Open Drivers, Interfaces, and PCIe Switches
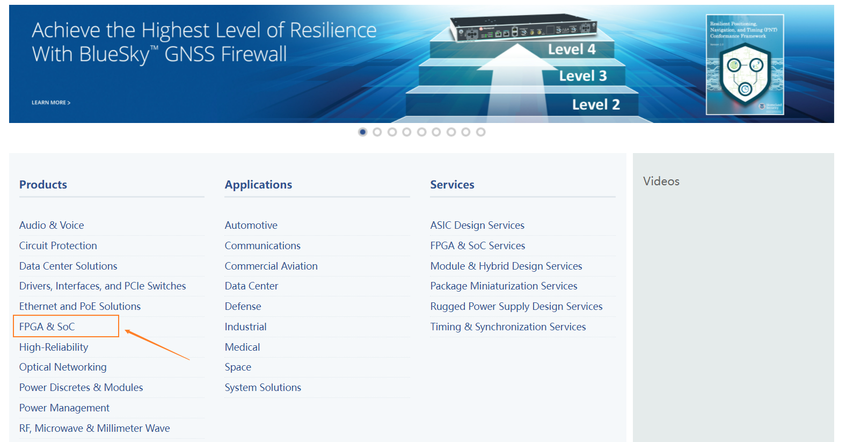The height and width of the screenshot is (442, 868). coord(103,286)
